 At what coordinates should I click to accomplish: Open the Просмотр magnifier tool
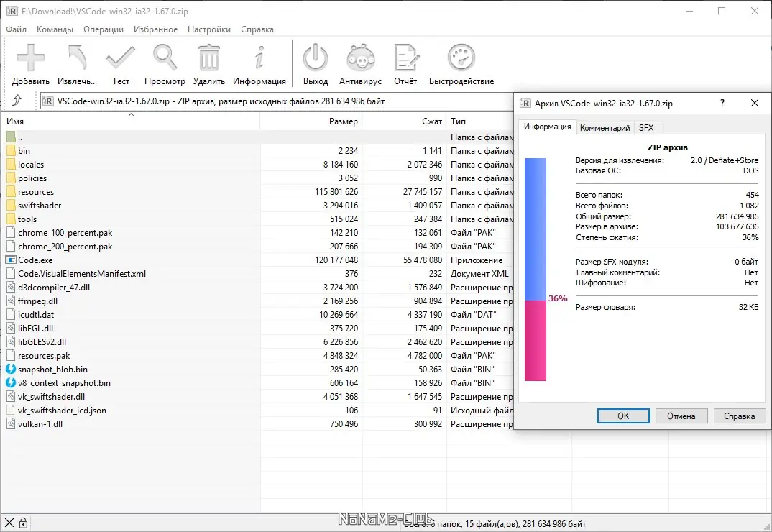click(165, 58)
